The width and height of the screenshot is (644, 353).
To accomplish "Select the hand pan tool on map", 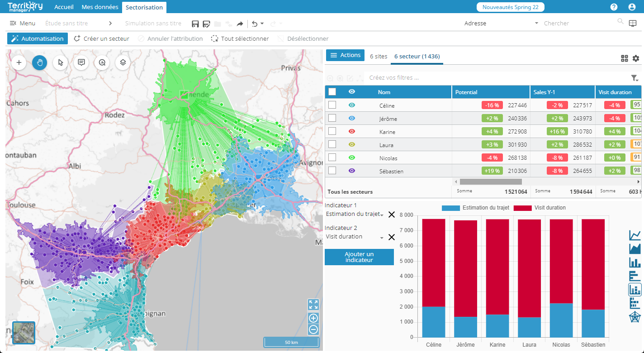I will point(39,62).
